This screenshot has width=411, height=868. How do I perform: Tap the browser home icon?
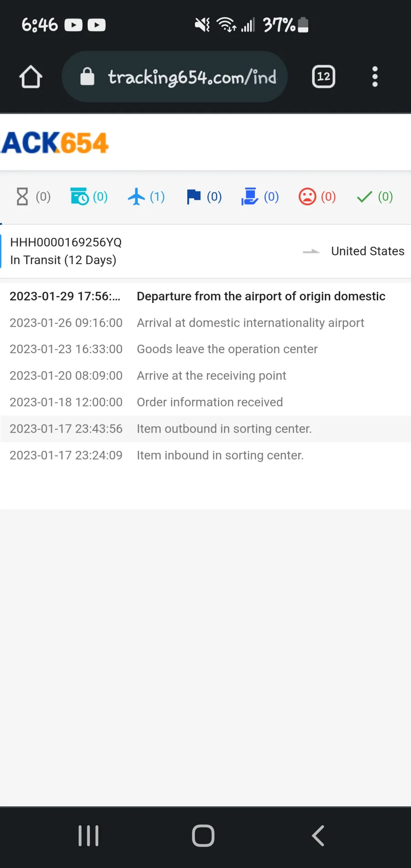[x=31, y=77]
